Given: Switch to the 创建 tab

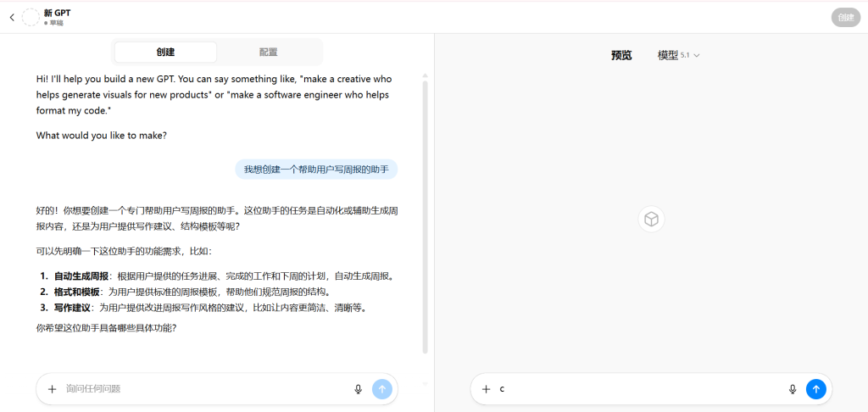Looking at the screenshot, I should (165, 52).
